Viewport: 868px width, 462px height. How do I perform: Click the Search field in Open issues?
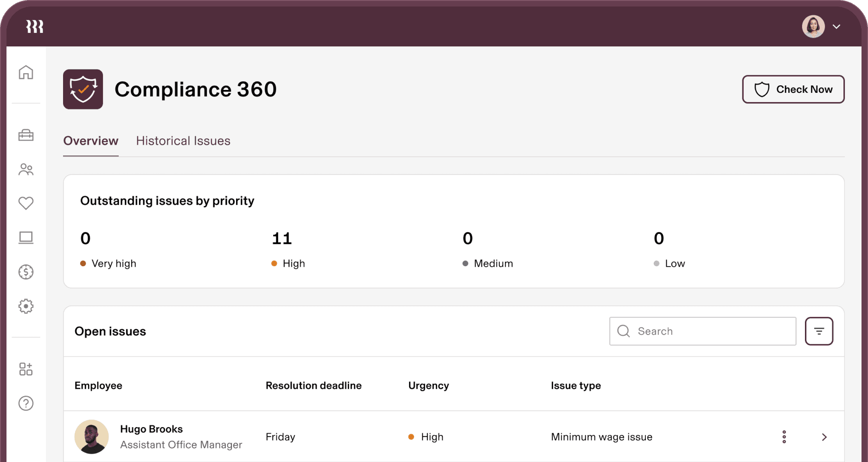pos(709,331)
